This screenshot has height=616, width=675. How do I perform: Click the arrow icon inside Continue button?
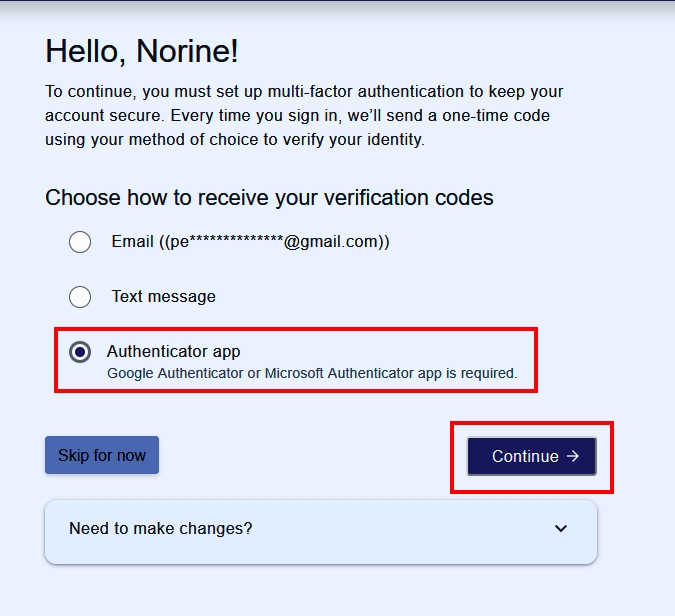point(573,456)
